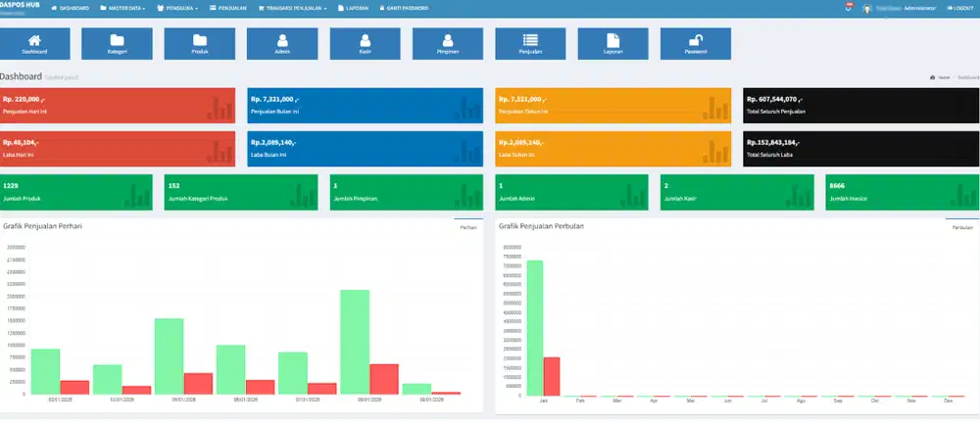Open the Pimpinan user shortcut tile
This screenshot has height=426, width=980.
point(447,43)
